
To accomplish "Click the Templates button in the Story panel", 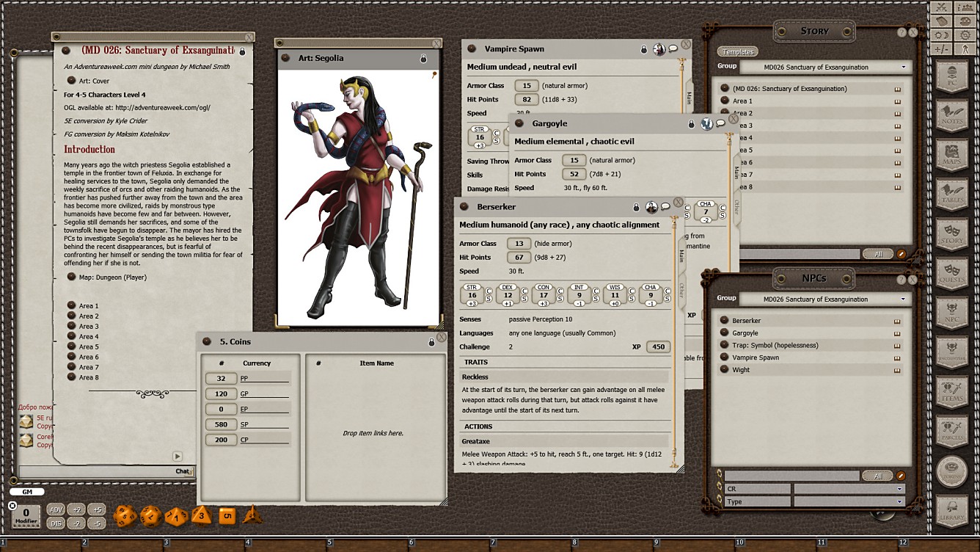I will click(x=737, y=51).
